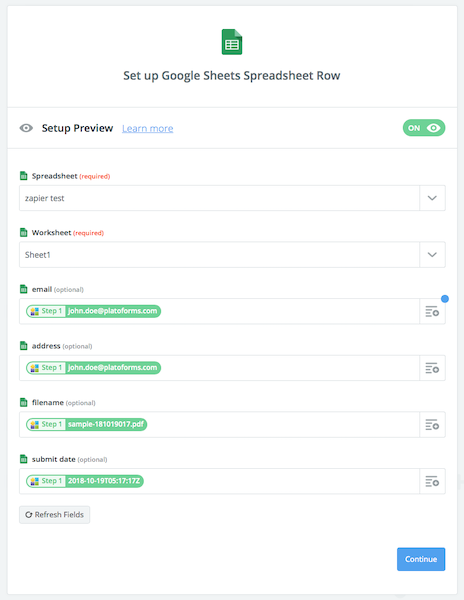
Task: Click the sheet icon next to filename label
Action: 24,403
